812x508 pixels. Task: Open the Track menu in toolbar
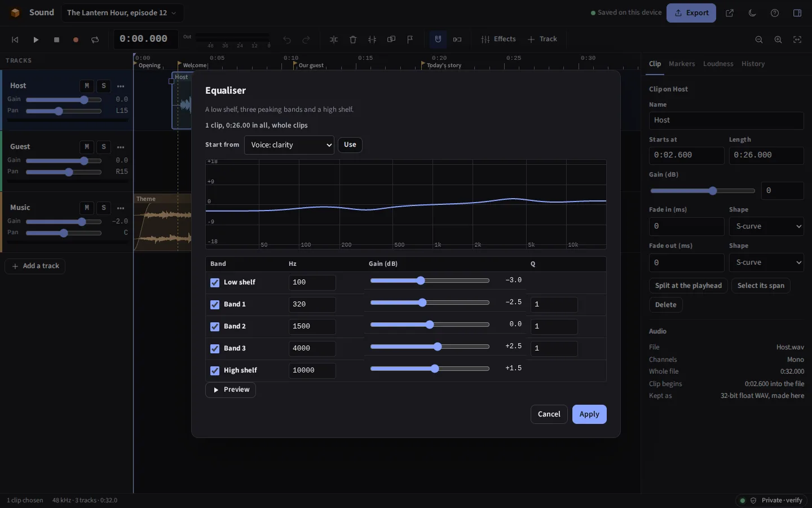tap(542, 40)
